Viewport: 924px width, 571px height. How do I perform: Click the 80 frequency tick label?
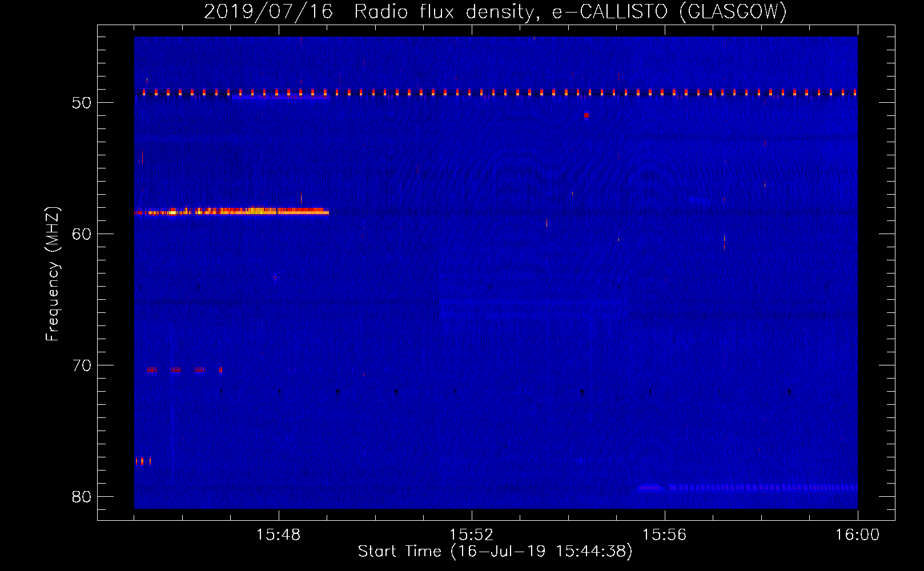pos(82,497)
